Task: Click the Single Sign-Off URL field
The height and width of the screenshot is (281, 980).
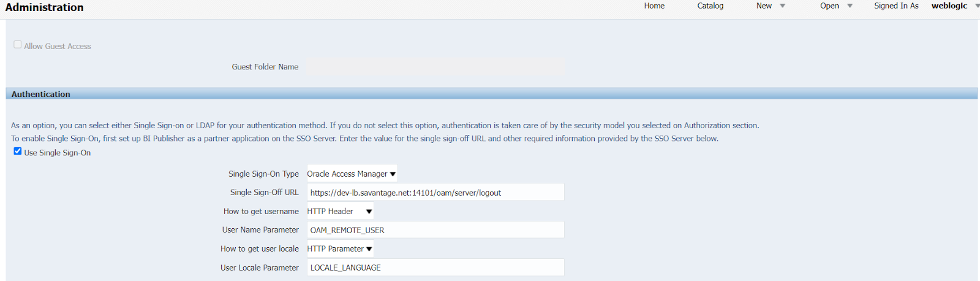Action: pos(435,193)
